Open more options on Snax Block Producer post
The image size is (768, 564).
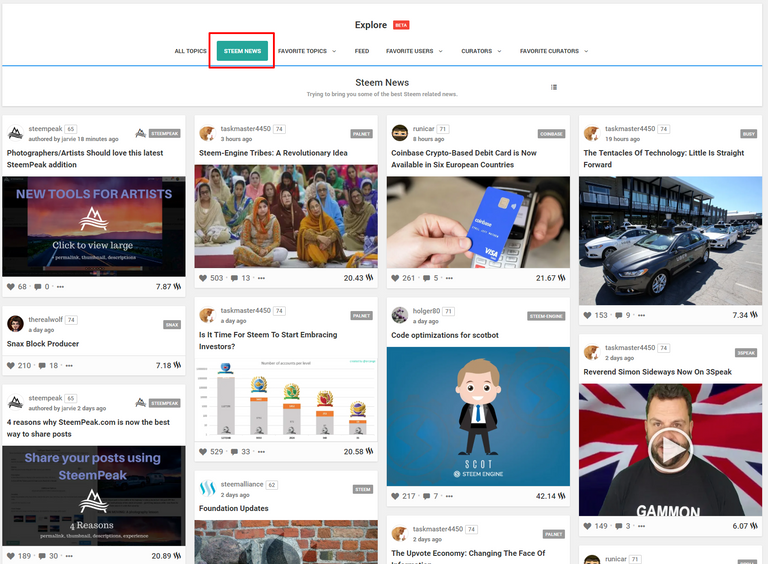point(69,365)
